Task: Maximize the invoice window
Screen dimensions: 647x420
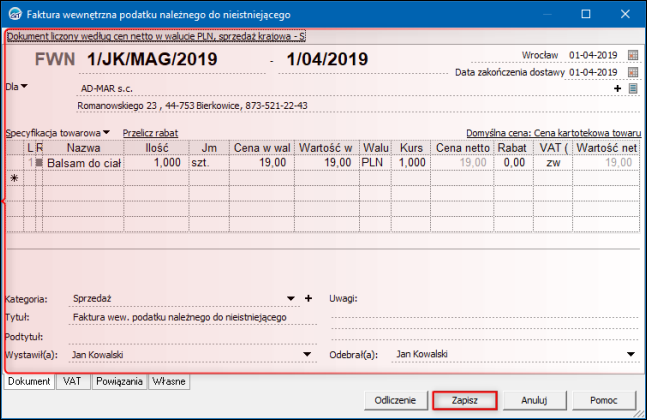Action: click(586, 14)
